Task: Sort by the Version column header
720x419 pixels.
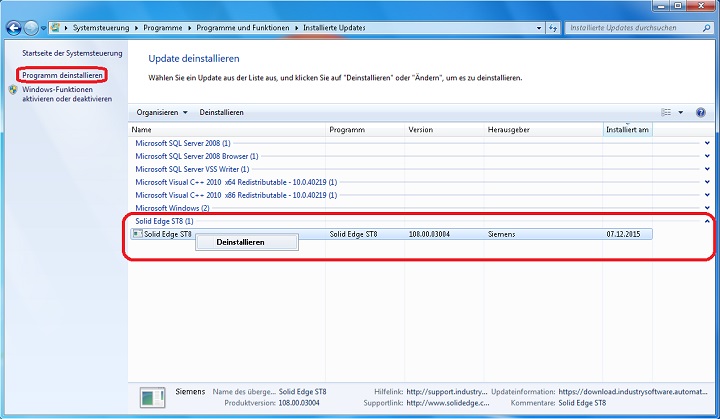Action: 444,130
